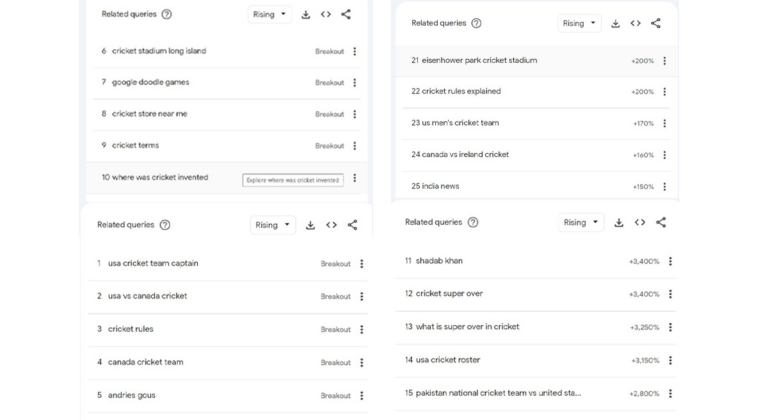The width and height of the screenshot is (768, 420).
Task: Open three-dot menu for google doodle games
Action: 354,83
